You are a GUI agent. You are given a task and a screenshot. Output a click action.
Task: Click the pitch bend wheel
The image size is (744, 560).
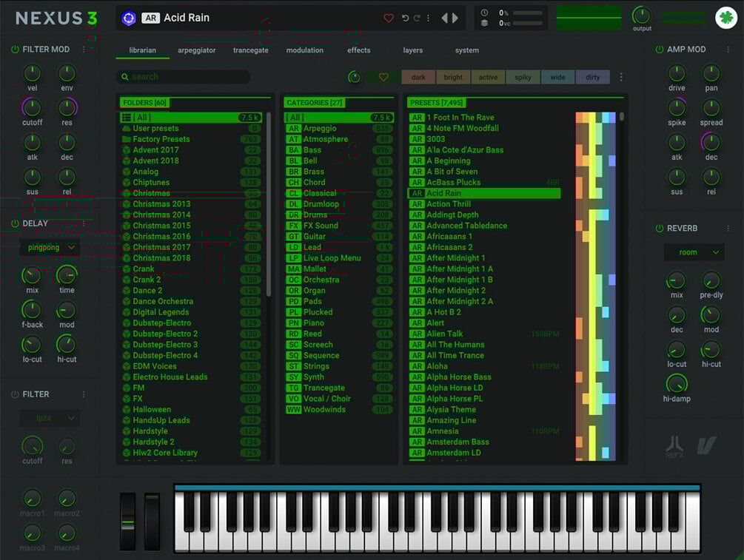(x=127, y=522)
